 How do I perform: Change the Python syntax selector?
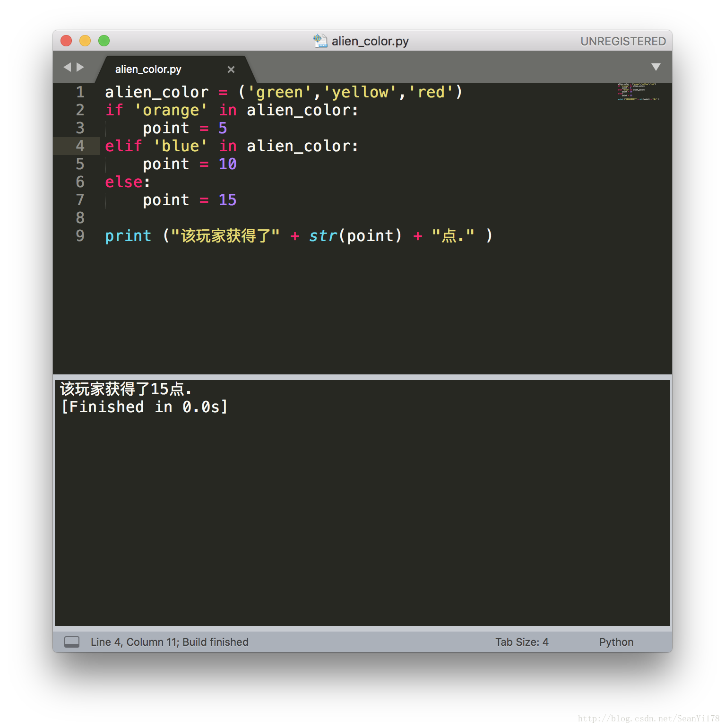point(616,642)
